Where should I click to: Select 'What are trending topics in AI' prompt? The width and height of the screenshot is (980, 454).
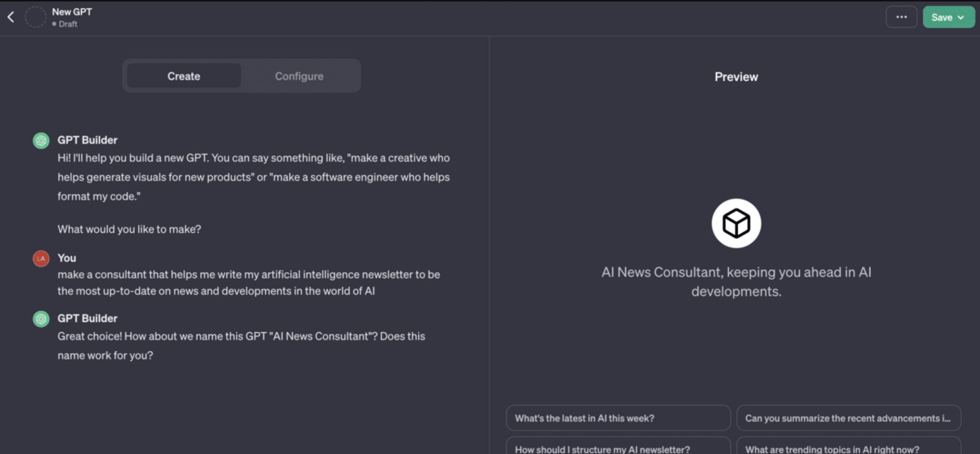[849, 446]
